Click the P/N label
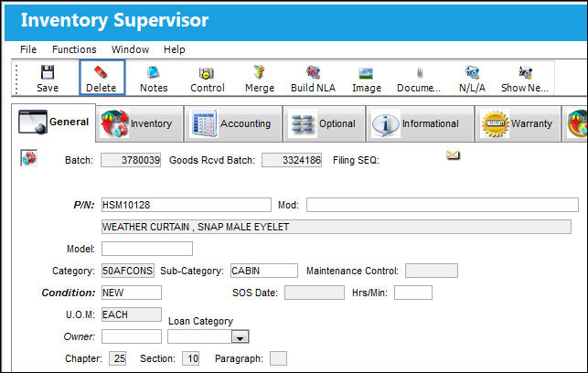588x373 pixels. [84, 205]
